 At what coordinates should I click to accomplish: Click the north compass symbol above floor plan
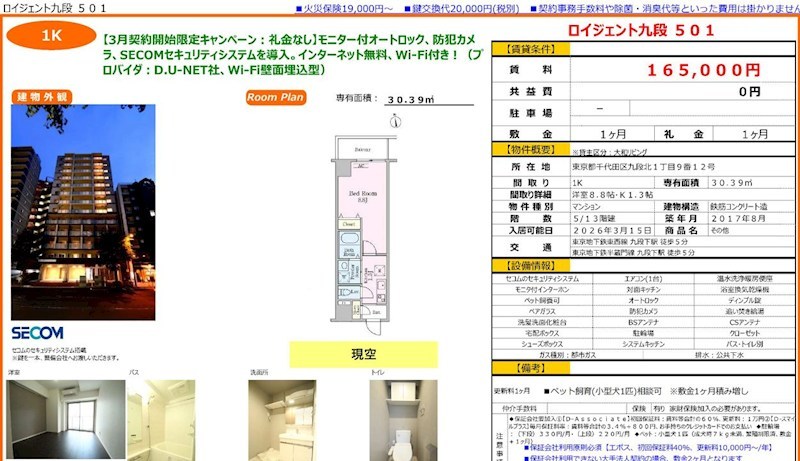pyautogui.click(x=396, y=119)
